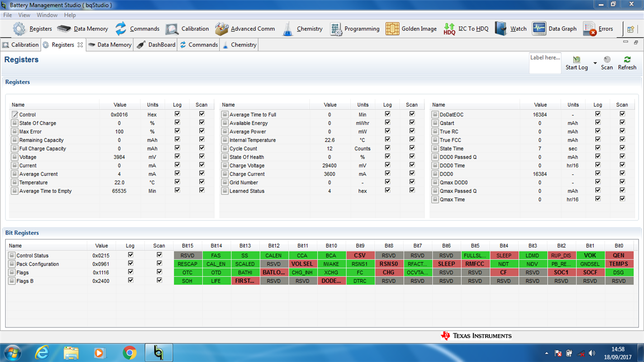Open the Window menu
644x362 pixels.
pyautogui.click(x=47, y=15)
